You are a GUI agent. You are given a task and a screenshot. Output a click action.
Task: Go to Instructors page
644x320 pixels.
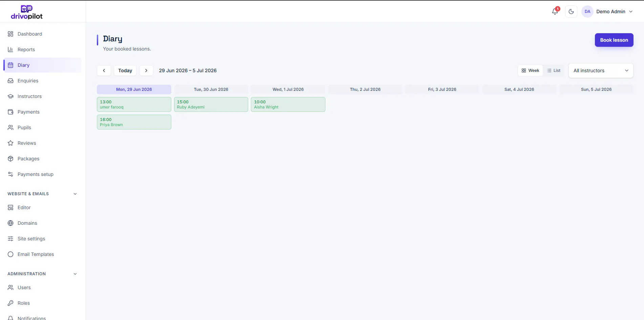coord(42,96)
